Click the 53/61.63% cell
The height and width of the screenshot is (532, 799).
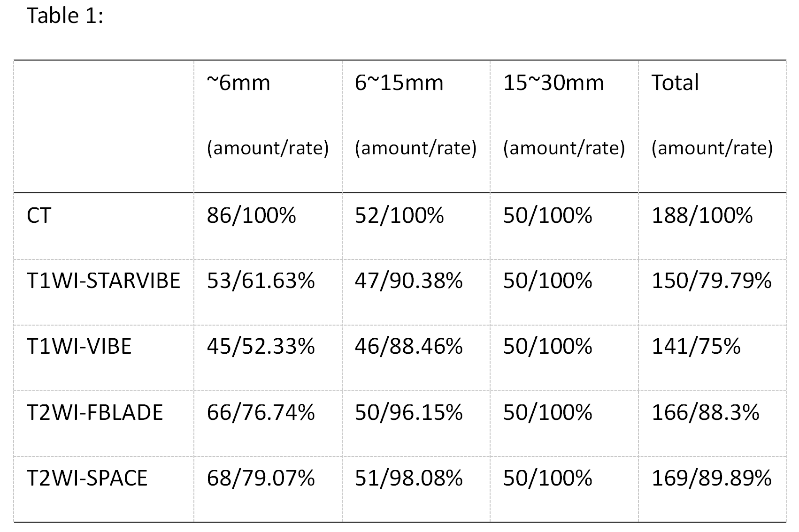(x=261, y=281)
